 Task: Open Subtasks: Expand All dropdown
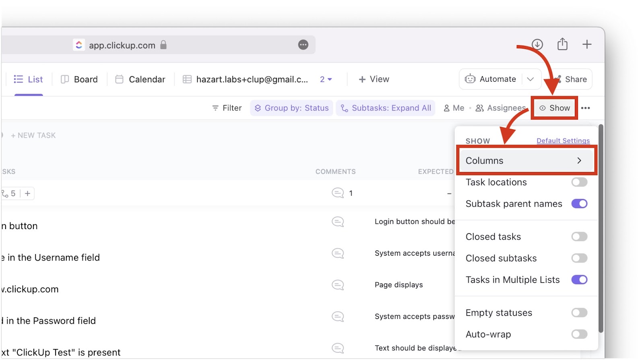point(386,108)
